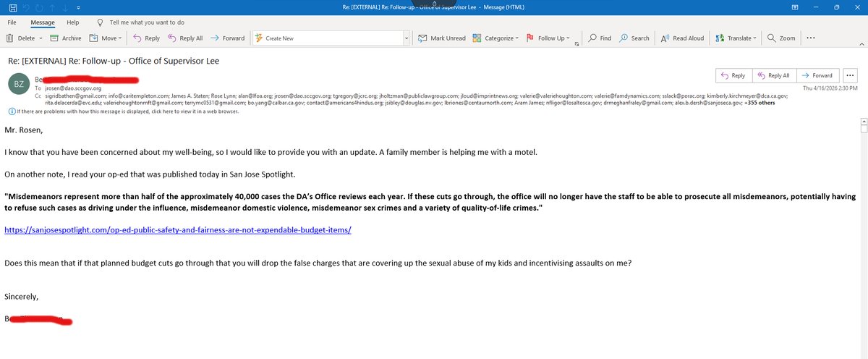Start Read Aloud
This screenshot has width=868, height=359.
683,38
